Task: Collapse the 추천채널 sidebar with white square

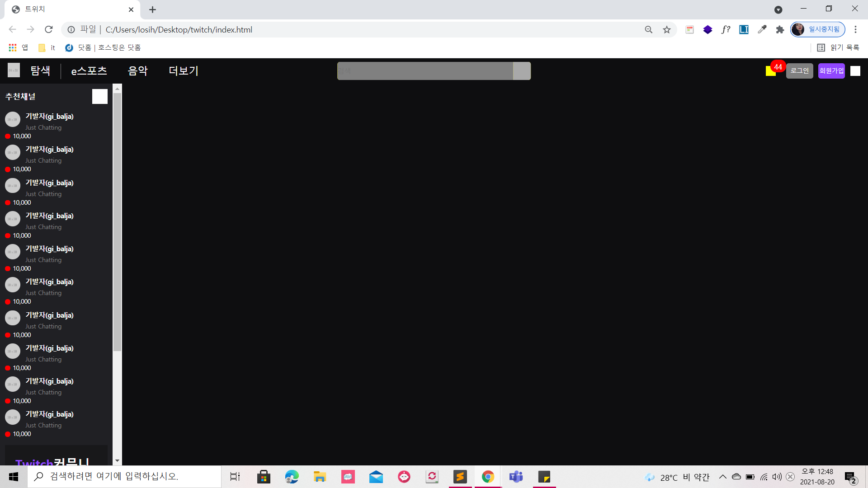Action: tap(100, 96)
